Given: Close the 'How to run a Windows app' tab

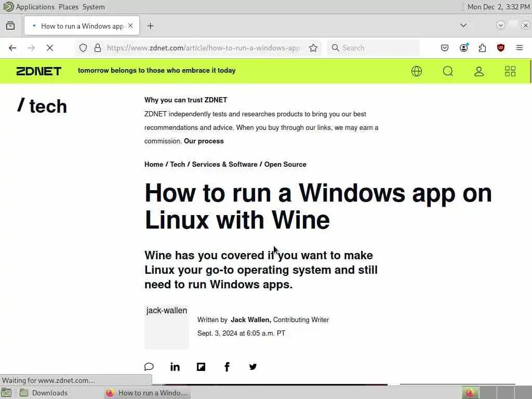Looking at the screenshot, I should pos(130,26).
